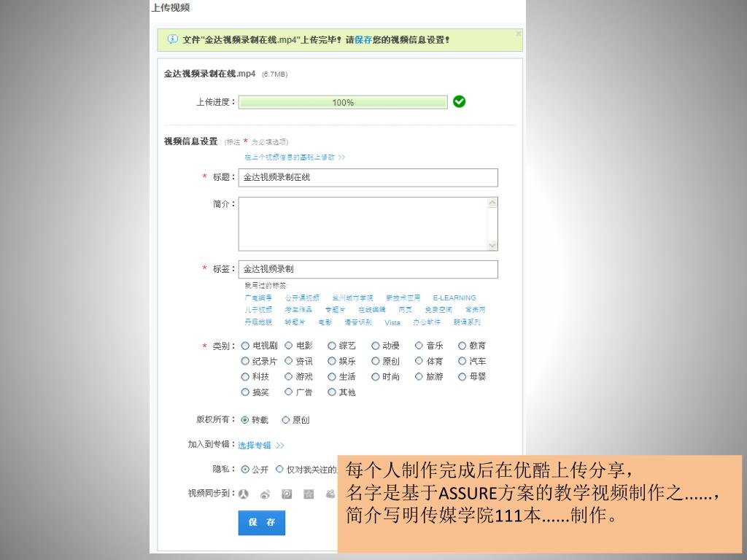Add the 免费空间 tag

[x=438, y=310]
